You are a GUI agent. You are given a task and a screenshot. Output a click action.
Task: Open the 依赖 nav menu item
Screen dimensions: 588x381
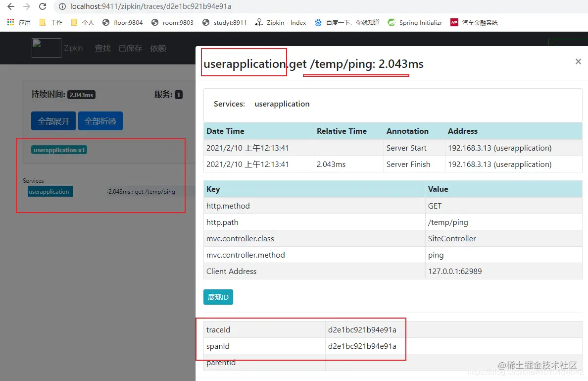[158, 48]
